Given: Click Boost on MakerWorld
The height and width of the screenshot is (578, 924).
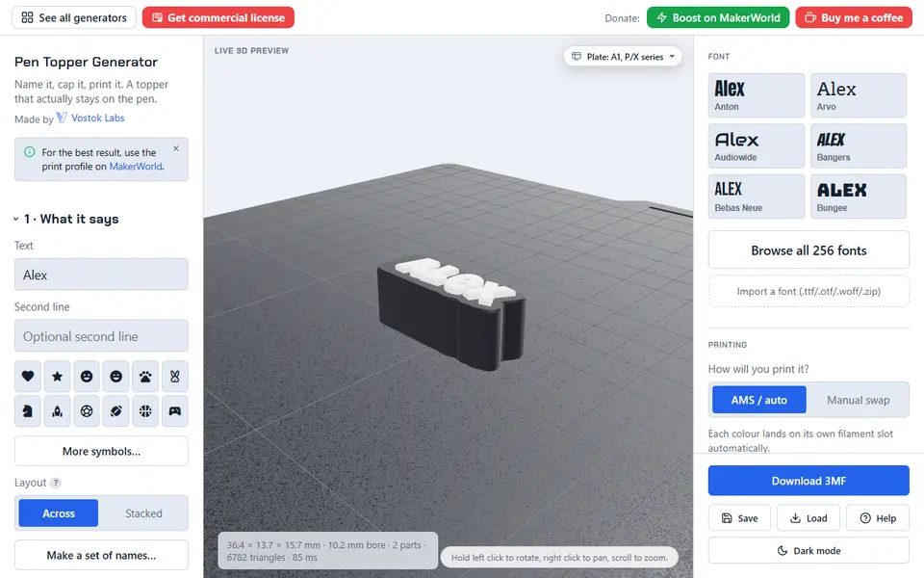Looking at the screenshot, I should point(718,17).
